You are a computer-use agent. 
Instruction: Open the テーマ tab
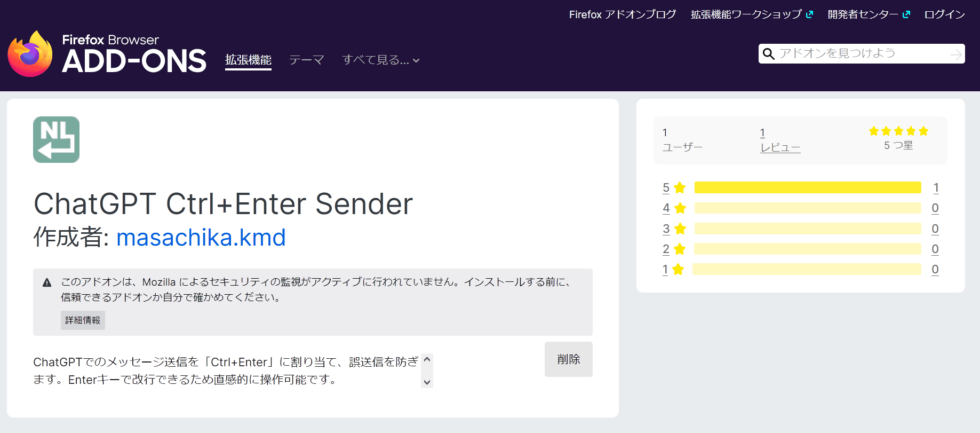click(x=307, y=60)
